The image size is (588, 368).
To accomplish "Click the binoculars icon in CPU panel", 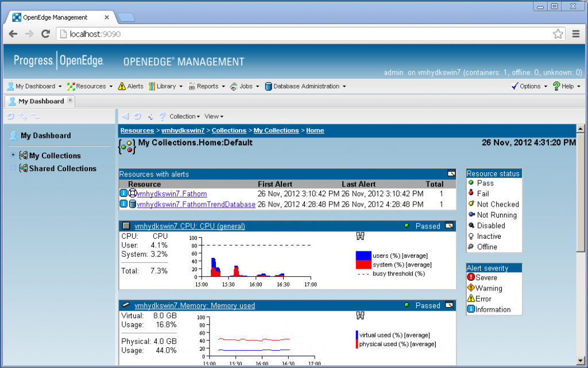I will point(360,236).
